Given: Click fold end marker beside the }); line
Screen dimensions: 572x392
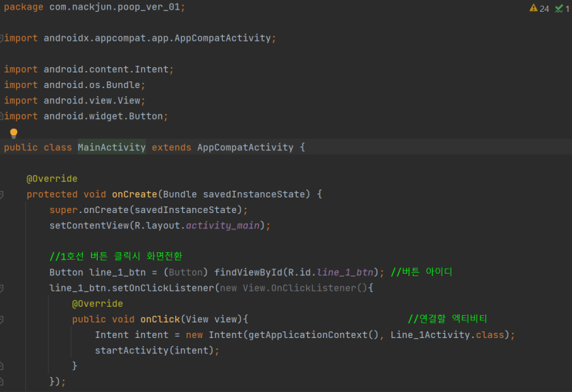Looking at the screenshot, I should [1, 382].
